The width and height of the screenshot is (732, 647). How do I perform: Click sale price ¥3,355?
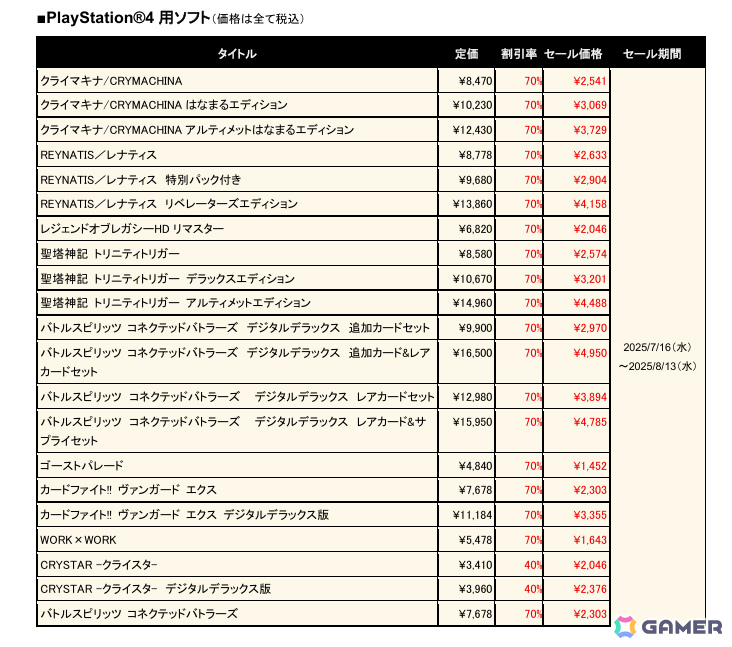point(590,515)
